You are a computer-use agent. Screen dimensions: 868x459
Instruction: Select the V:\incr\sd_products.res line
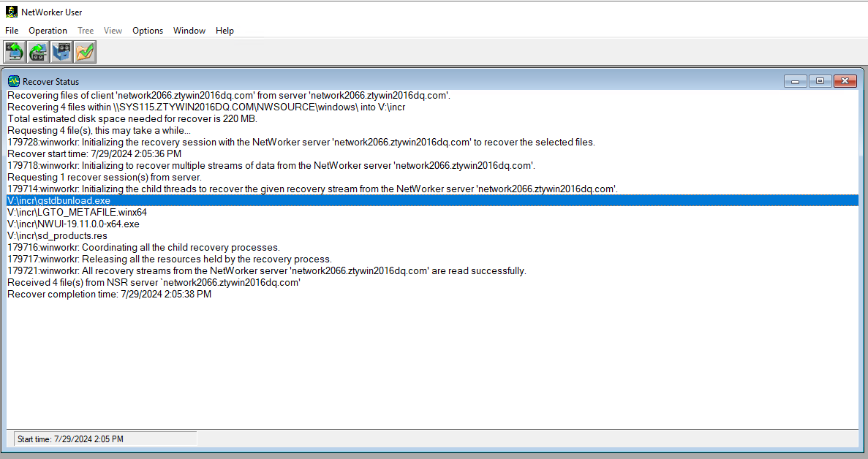(x=57, y=235)
